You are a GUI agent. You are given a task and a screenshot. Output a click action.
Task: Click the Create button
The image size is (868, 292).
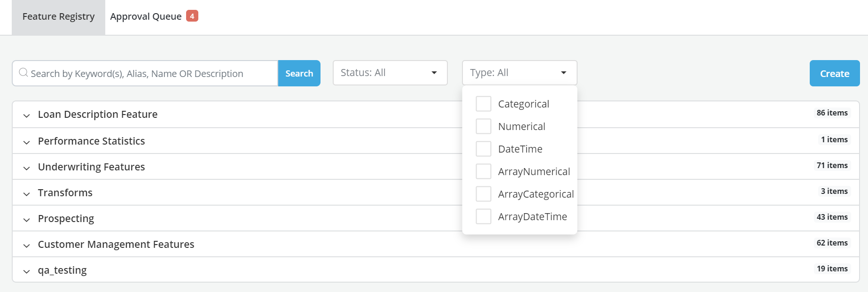pos(834,73)
